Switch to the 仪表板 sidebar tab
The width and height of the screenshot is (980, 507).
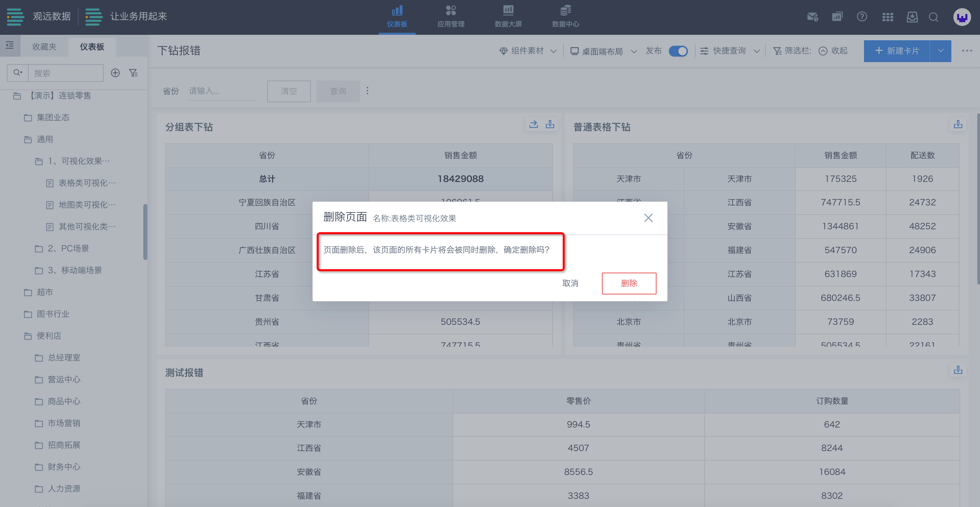point(92,47)
